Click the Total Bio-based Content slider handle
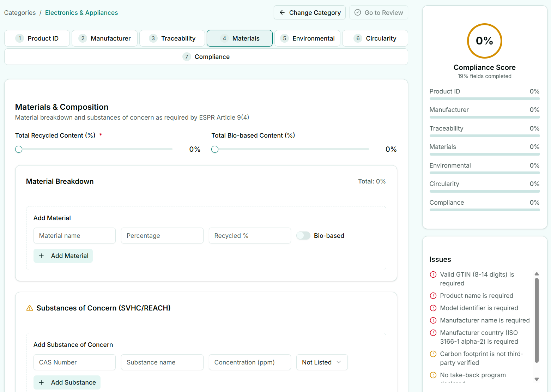Image resolution: width=551 pixels, height=392 pixels. (x=215, y=149)
